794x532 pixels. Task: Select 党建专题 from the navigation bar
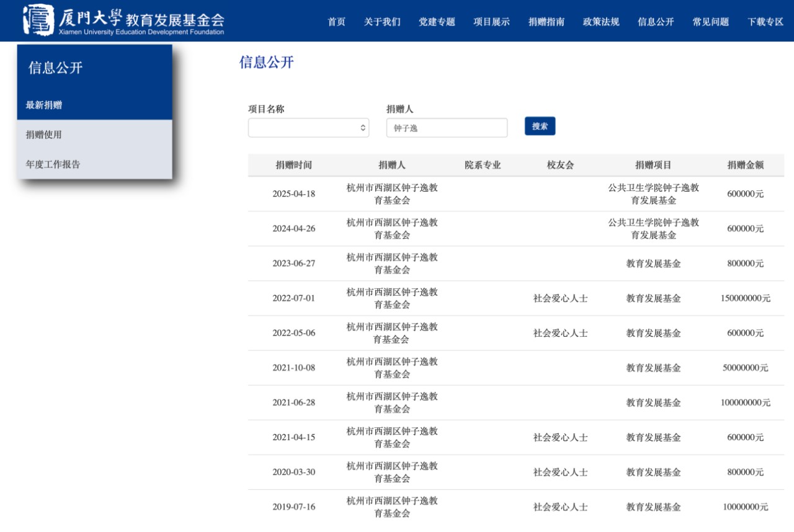(x=435, y=20)
